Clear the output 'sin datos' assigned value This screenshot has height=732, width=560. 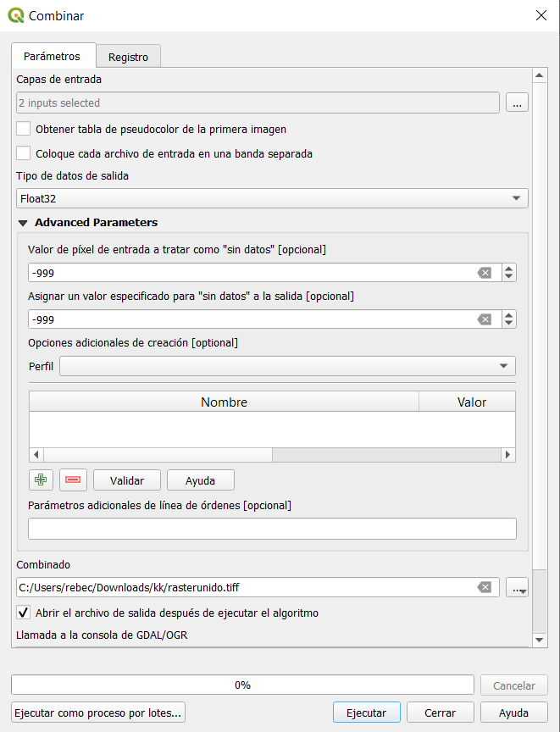[484, 319]
